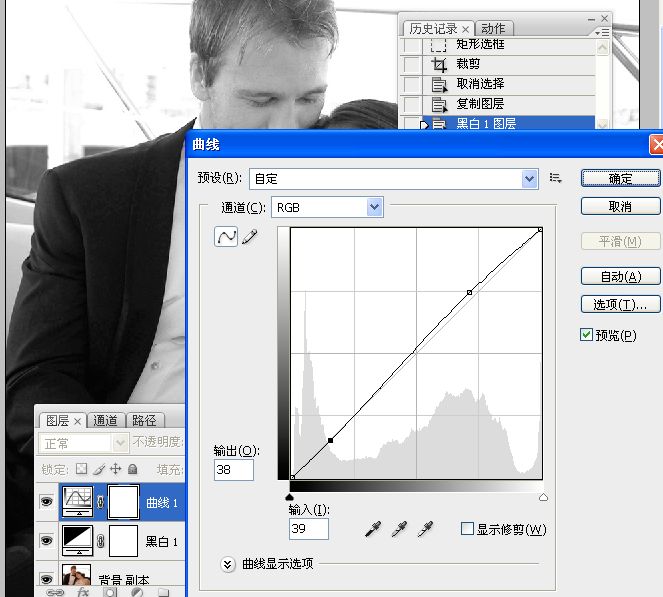663x597 pixels.
Task: Hide the 黑白 1 layer visibility eye
Action: pyautogui.click(x=47, y=540)
